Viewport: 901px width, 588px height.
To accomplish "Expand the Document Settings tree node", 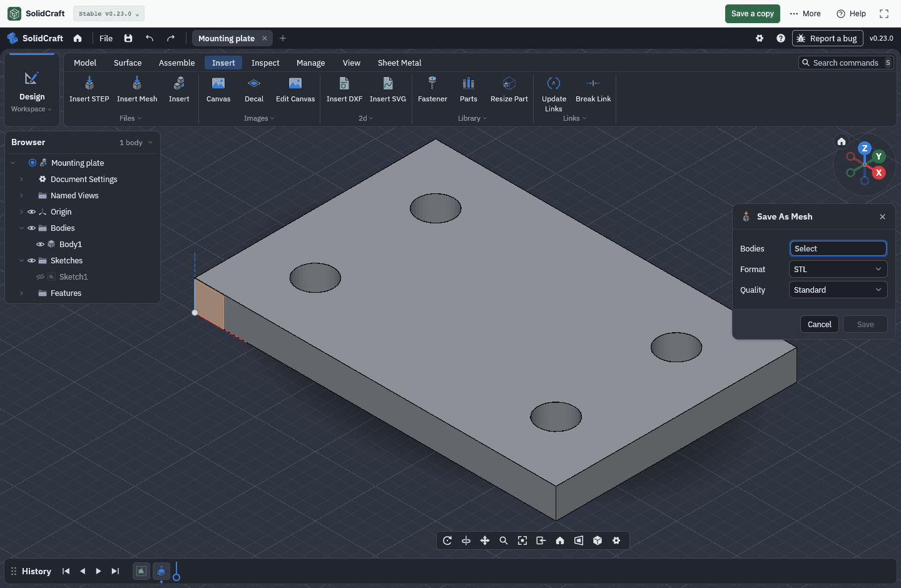I will click(21, 180).
